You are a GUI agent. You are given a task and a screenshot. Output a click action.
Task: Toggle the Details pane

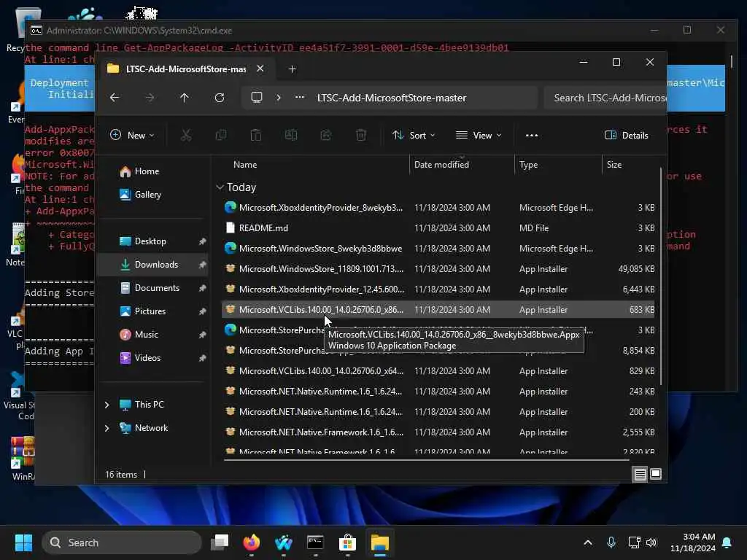pyautogui.click(x=626, y=135)
